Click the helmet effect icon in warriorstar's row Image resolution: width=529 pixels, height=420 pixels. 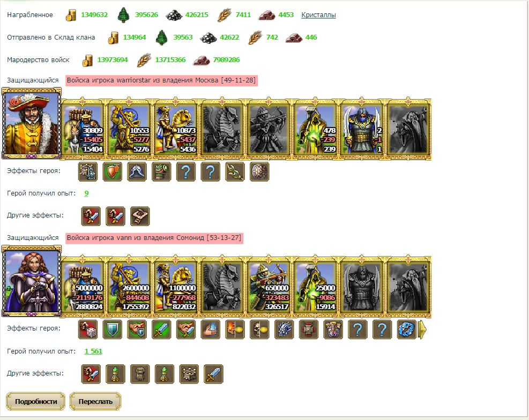click(137, 171)
